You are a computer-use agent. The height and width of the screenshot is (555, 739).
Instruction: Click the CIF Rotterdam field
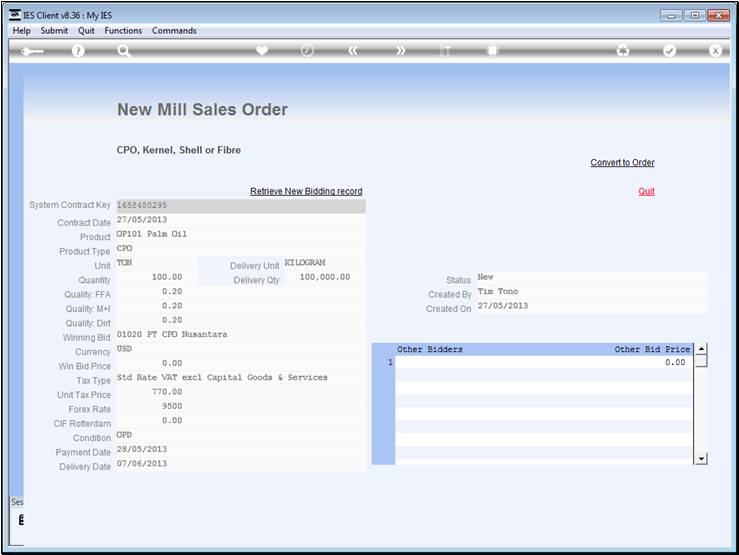(x=241, y=421)
